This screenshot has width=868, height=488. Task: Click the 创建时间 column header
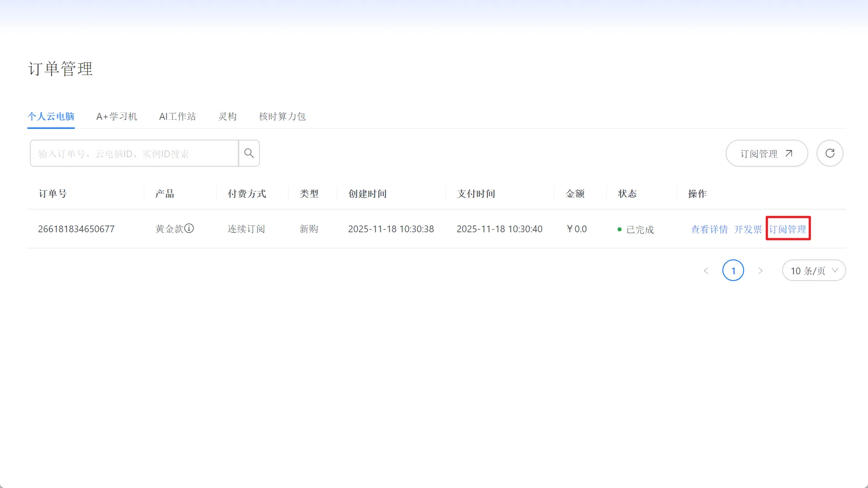pos(367,194)
